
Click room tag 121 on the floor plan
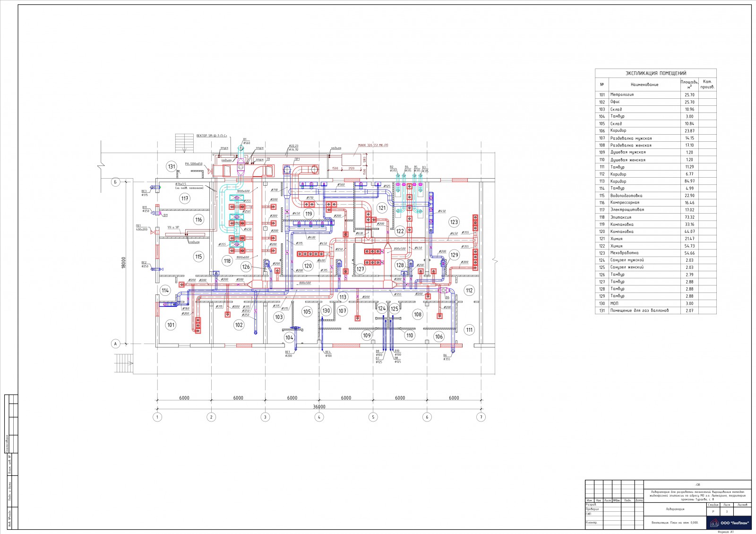point(382,208)
